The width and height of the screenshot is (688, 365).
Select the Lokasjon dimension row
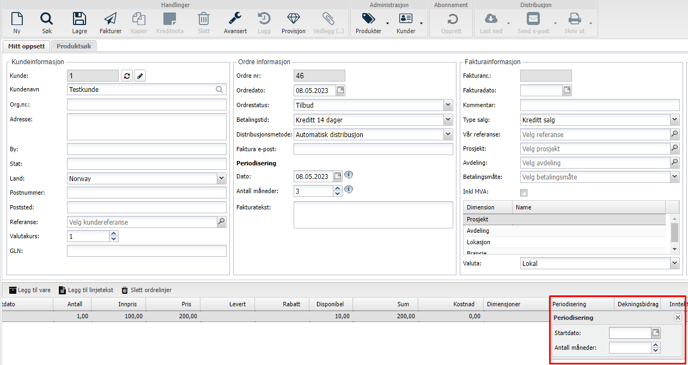pos(565,242)
